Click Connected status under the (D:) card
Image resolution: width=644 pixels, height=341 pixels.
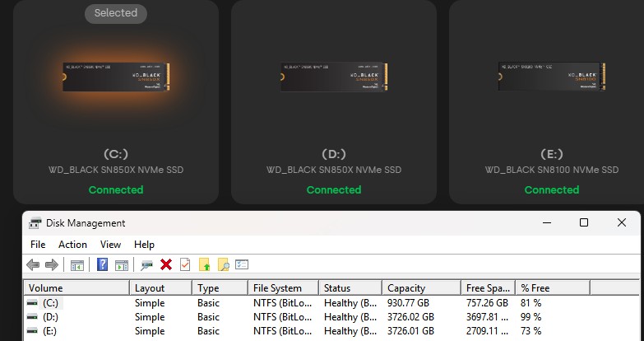(x=334, y=190)
